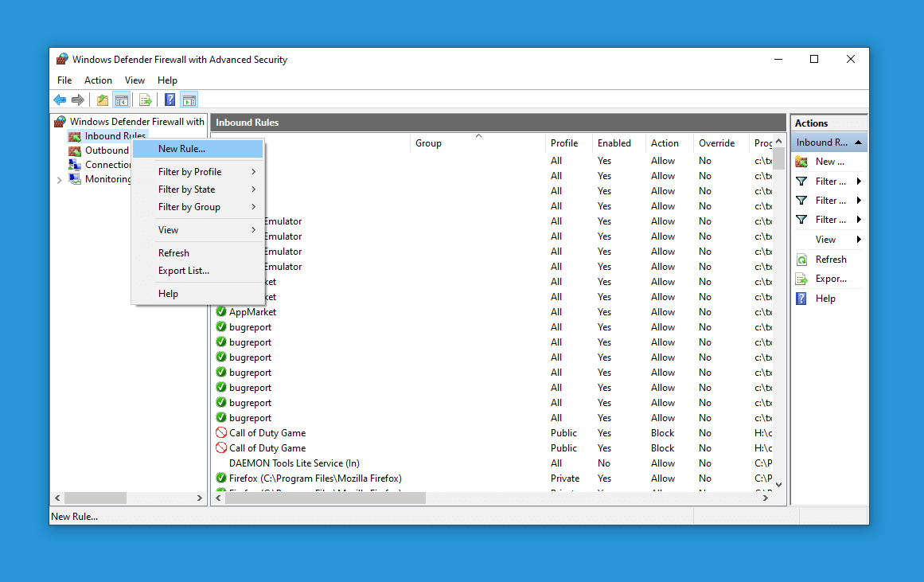Click the vertical scrollbar down arrow
This screenshot has height=582, width=924.
tap(778, 485)
